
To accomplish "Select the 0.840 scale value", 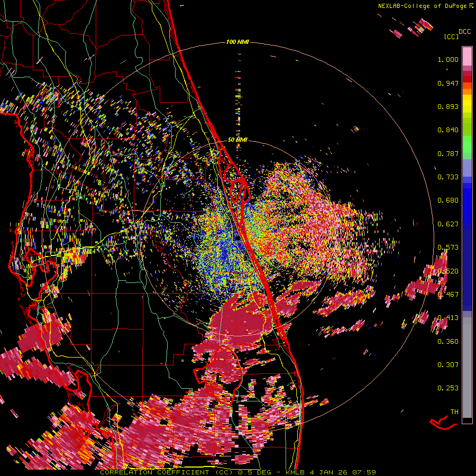I will coord(448,130).
